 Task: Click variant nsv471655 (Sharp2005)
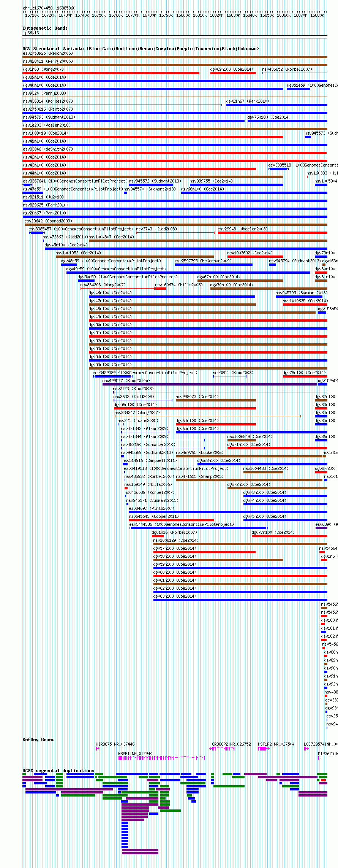click(x=200, y=476)
